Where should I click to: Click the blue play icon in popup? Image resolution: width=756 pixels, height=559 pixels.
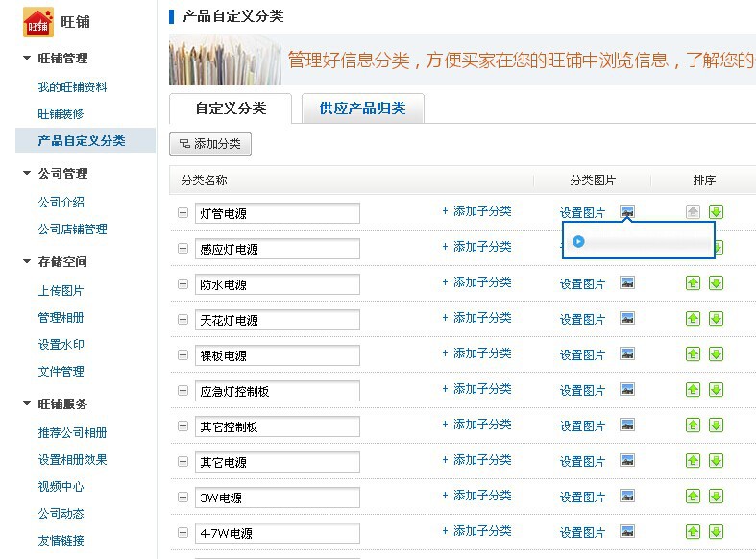(x=578, y=241)
